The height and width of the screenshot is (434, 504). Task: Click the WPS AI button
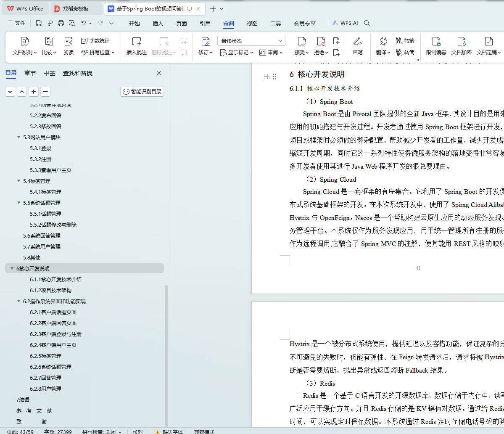(x=345, y=23)
